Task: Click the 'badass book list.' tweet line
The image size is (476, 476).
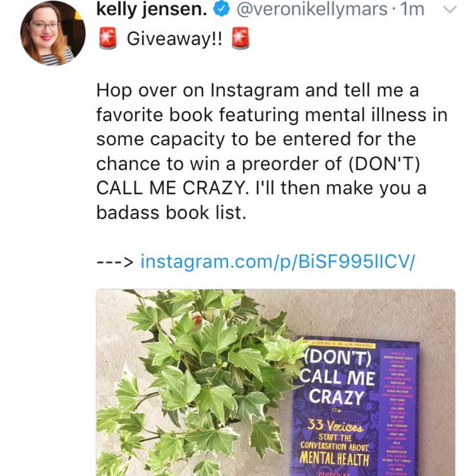Action: [170, 212]
